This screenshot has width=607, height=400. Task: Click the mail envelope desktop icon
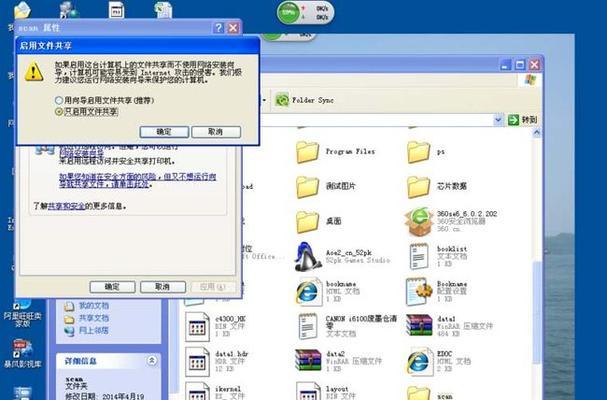pos(22,10)
